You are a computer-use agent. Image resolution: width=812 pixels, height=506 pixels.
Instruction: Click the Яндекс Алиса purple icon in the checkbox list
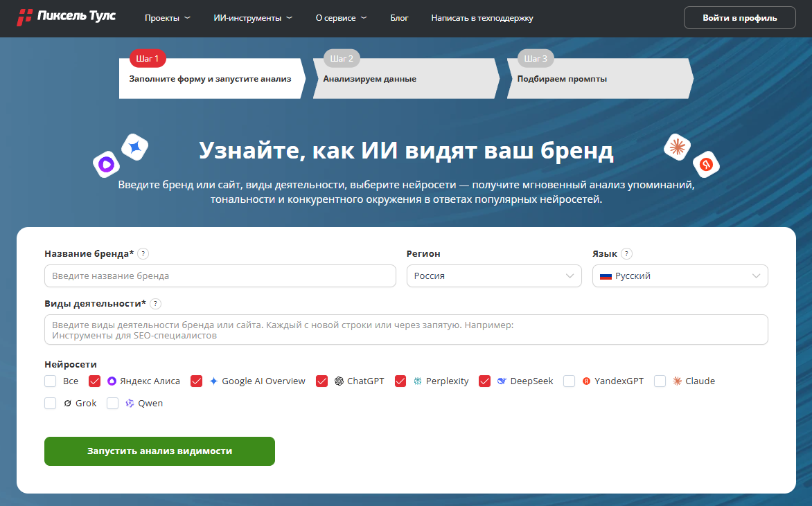click(x=112, y=381)
